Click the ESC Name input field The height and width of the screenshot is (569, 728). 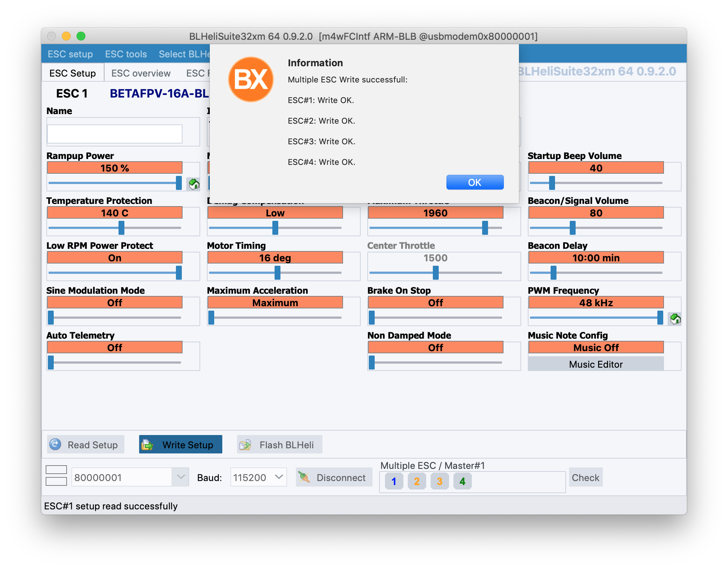click(115, 134)
